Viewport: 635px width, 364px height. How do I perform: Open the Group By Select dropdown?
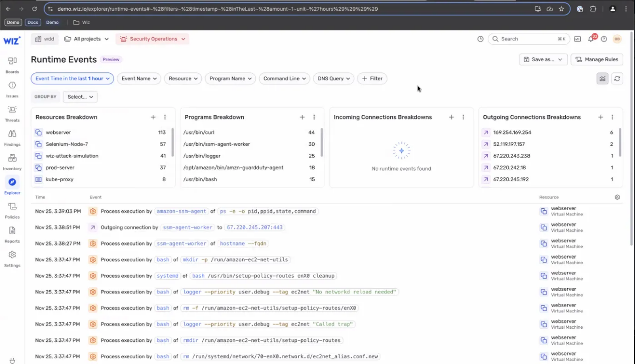(80, 97)
